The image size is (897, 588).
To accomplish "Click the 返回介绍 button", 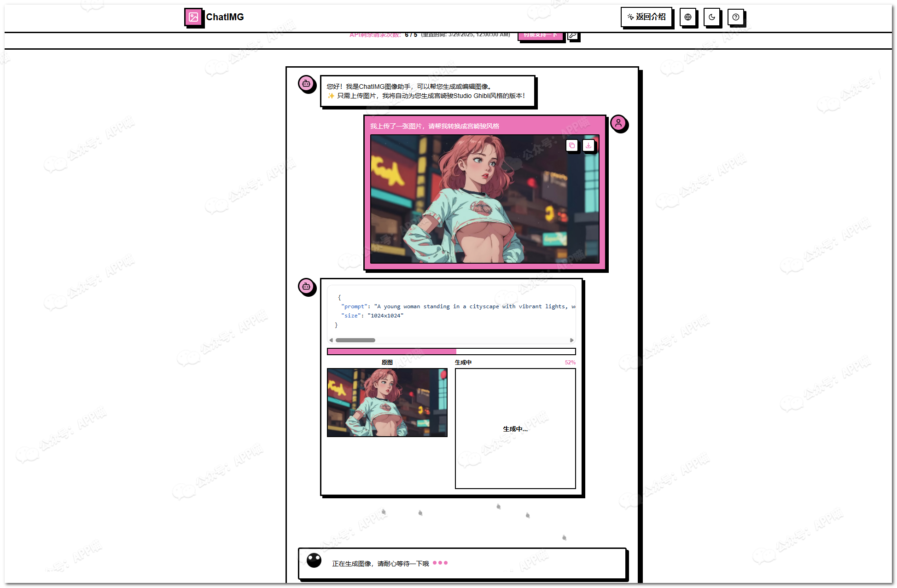I will (646, 17).
